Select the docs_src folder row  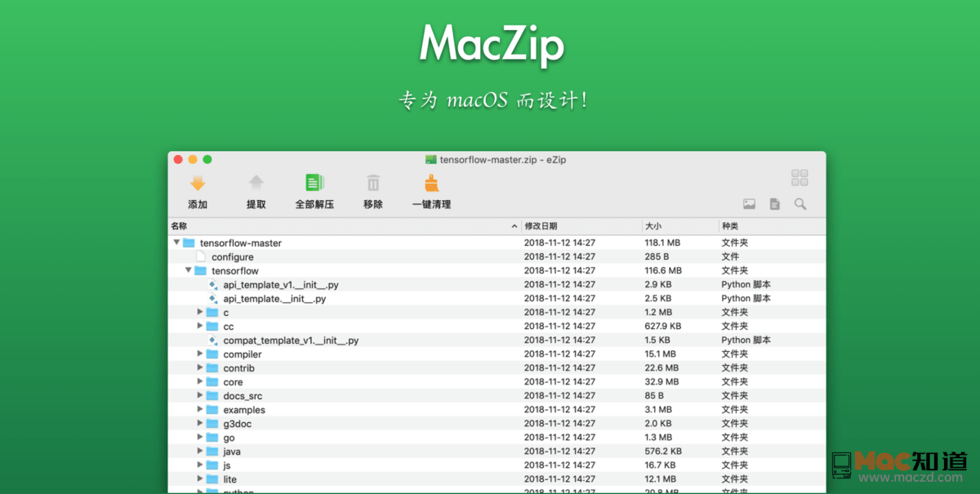[243, 395]
